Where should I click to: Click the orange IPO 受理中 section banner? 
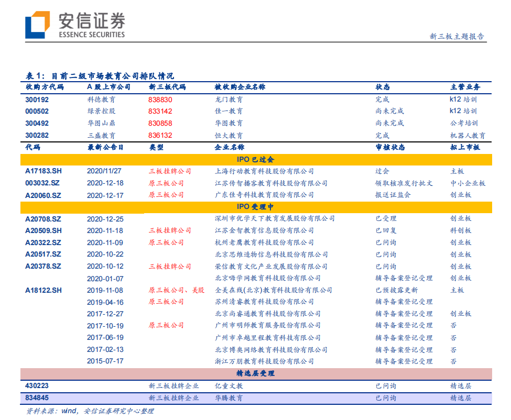(x=256, y=207)
